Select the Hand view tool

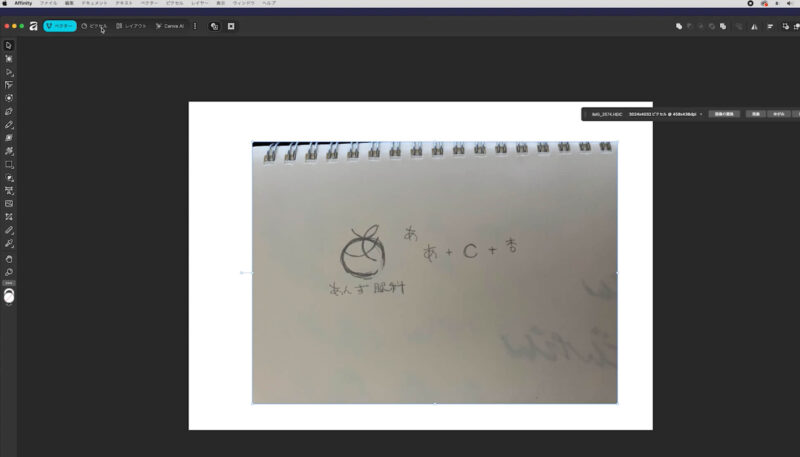(x=9, y=259)
